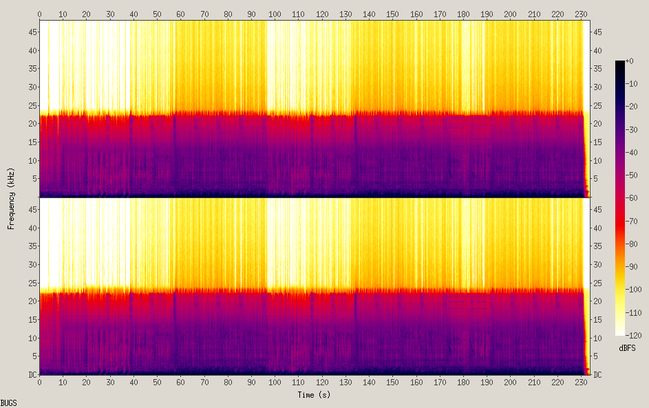
Task: Click the "-20" value on the color scale
Action: pyautogui.click(x=633, y=107)
